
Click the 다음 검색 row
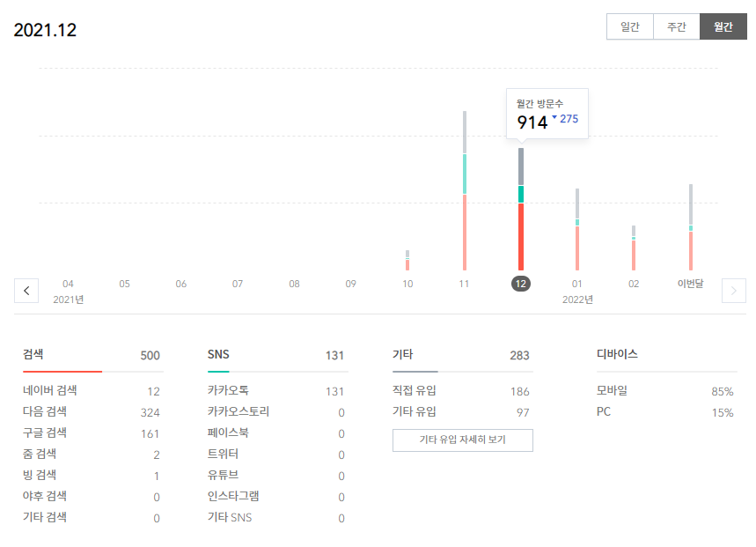pyautogui.click(x=92, y=412)
